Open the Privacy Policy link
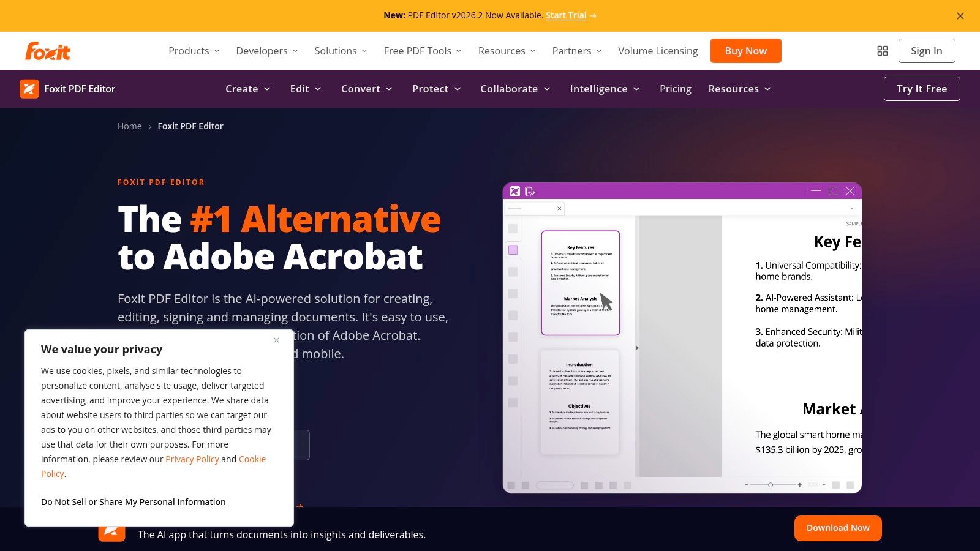The image size is (980, 551). [192, 459]
